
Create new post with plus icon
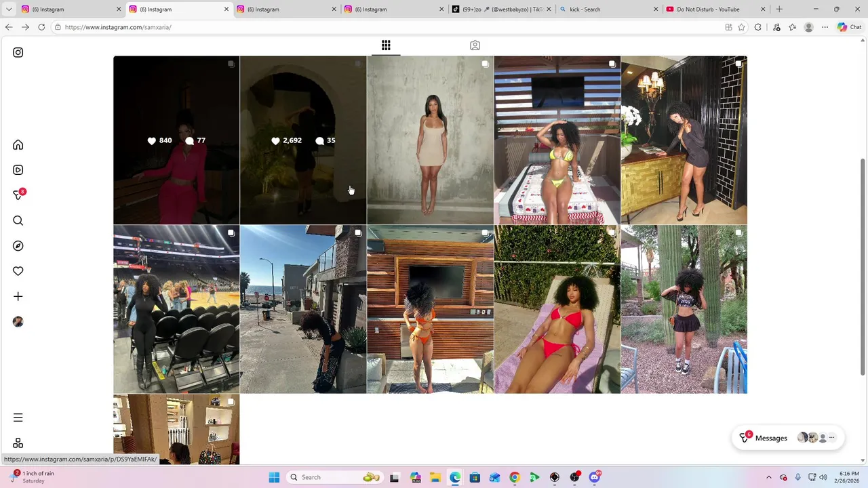pos(18,296)
